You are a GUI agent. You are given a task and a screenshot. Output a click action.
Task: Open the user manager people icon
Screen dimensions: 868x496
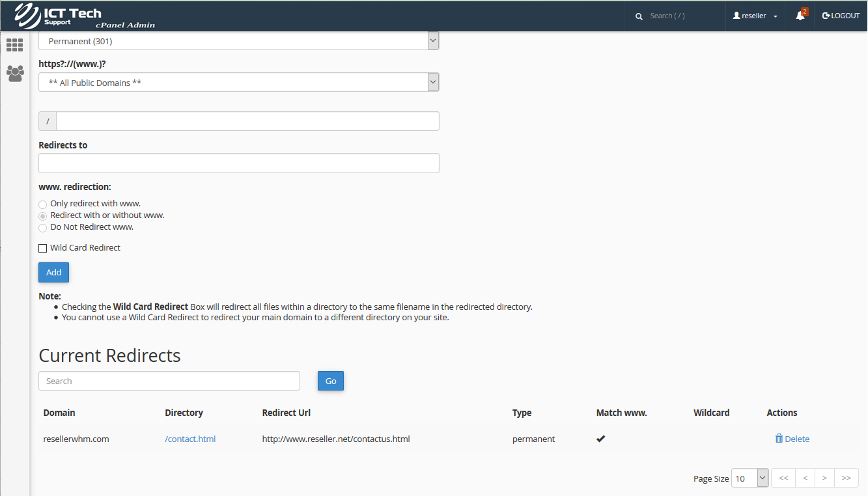pyautogui.click(x=14, y=74)
